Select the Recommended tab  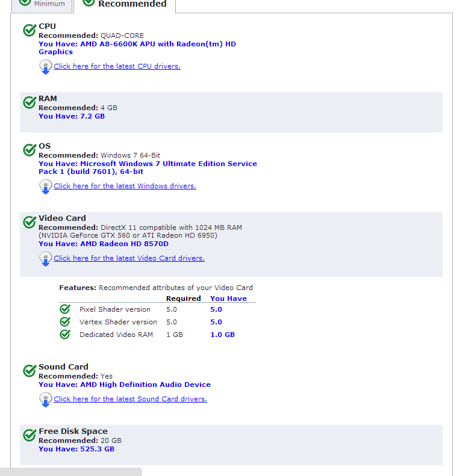[125, 4]
